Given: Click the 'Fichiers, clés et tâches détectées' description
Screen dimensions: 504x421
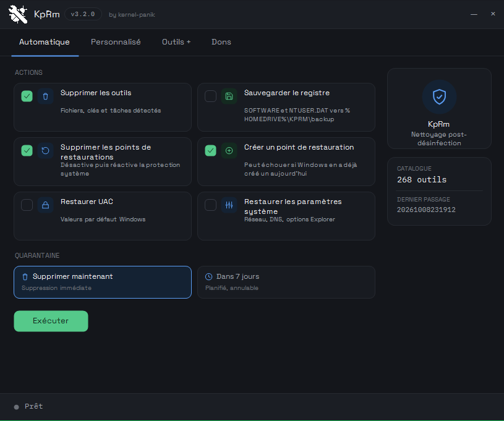Looking at the screenshot, I should pyautogui.click(x=111, y=111).
